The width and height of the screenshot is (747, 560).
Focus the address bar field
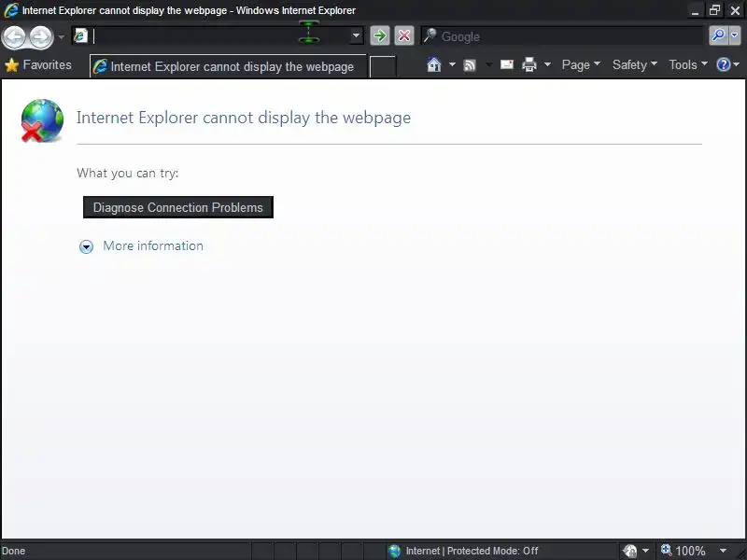[218, 35]
